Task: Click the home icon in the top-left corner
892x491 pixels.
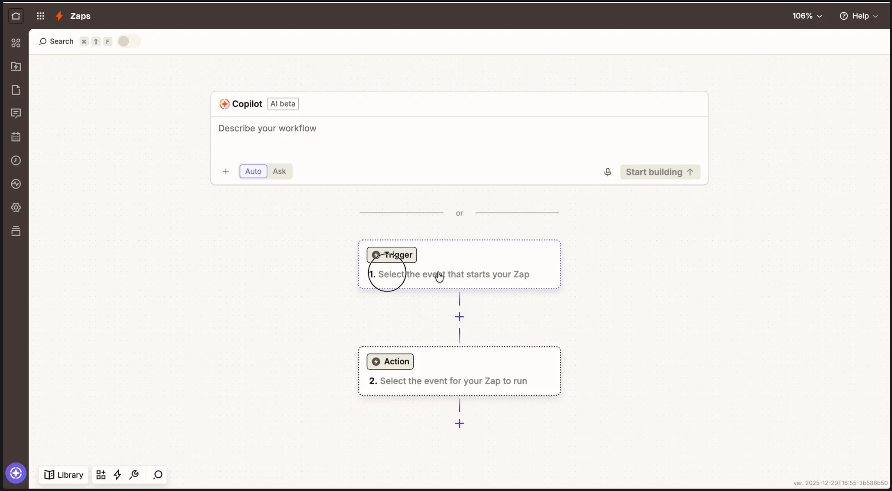Action: (15, 16)
